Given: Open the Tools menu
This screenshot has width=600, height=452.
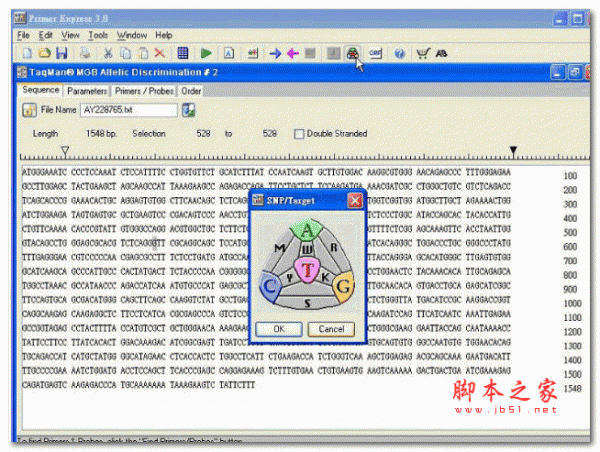Looking at the screenshot, I should [x=98, y=36].
